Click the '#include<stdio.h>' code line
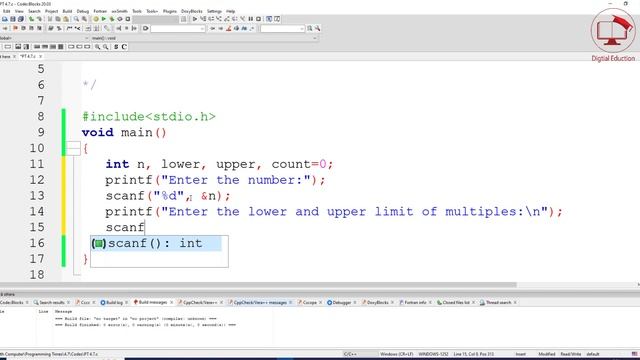This screenshot has height=360, width=640. (149, 117)
